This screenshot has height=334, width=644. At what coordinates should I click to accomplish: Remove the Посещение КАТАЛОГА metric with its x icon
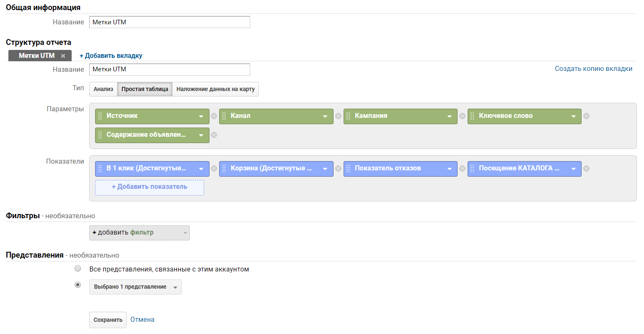(586, 169)
